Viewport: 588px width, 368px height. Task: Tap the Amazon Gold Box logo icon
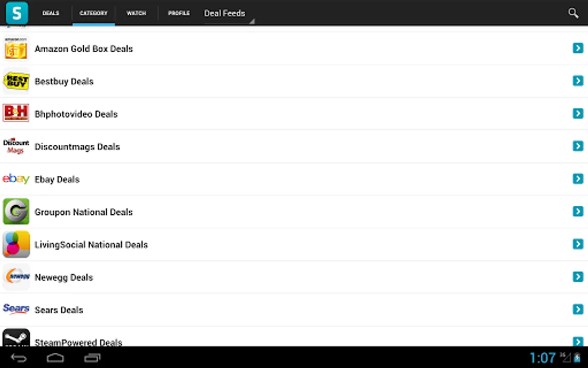pos(16,49)
